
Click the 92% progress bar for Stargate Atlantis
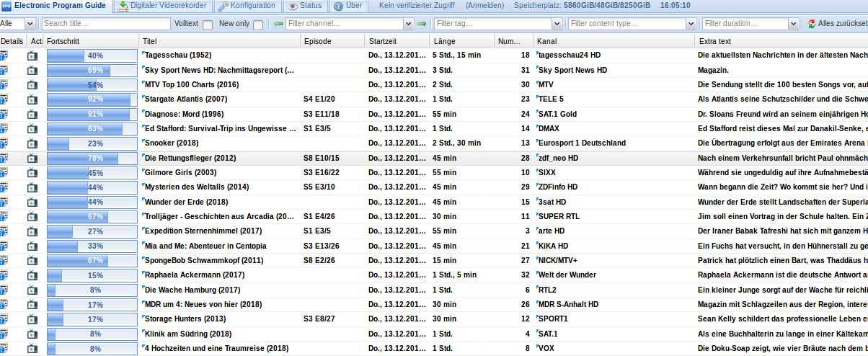tap(92, 99)
